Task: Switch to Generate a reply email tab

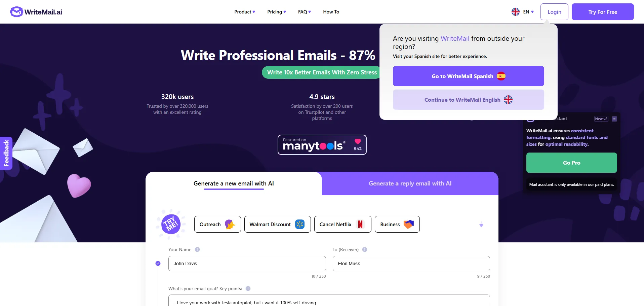Action: [410, 183]
